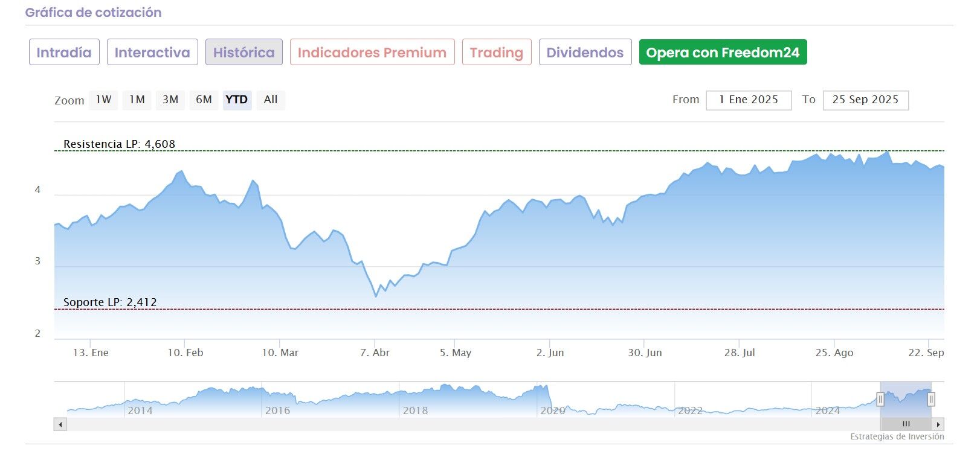Select the YTD zoom option
The height and width of the screenshot is (463, 980).
click(237, 100)
